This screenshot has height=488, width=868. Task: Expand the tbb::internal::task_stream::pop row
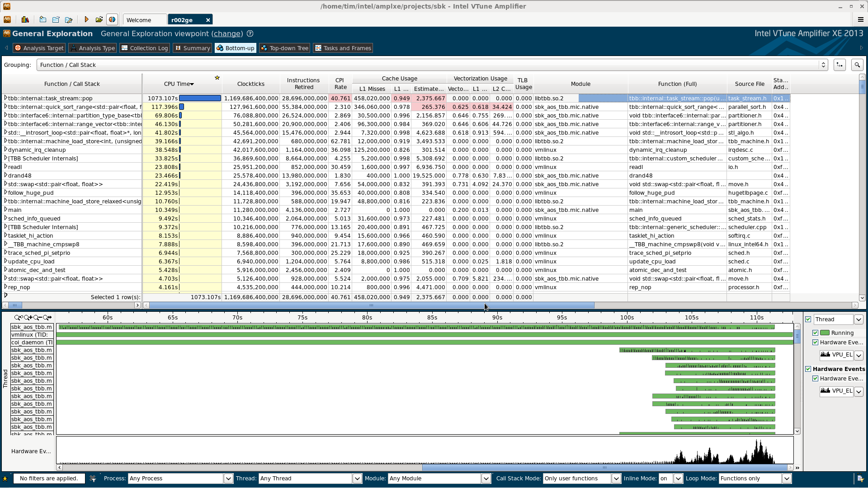(x=6, y=98)
